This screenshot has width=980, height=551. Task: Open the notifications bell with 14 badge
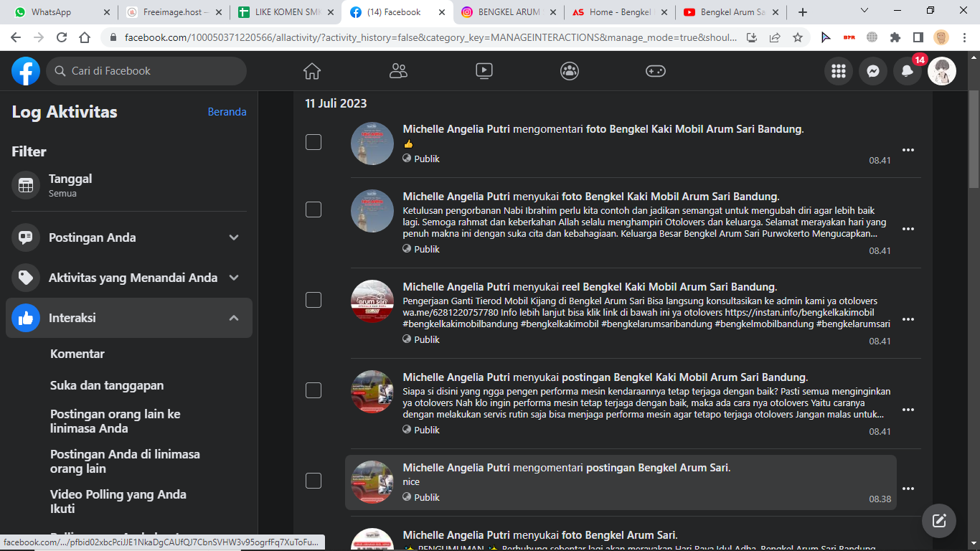point(908,71)
